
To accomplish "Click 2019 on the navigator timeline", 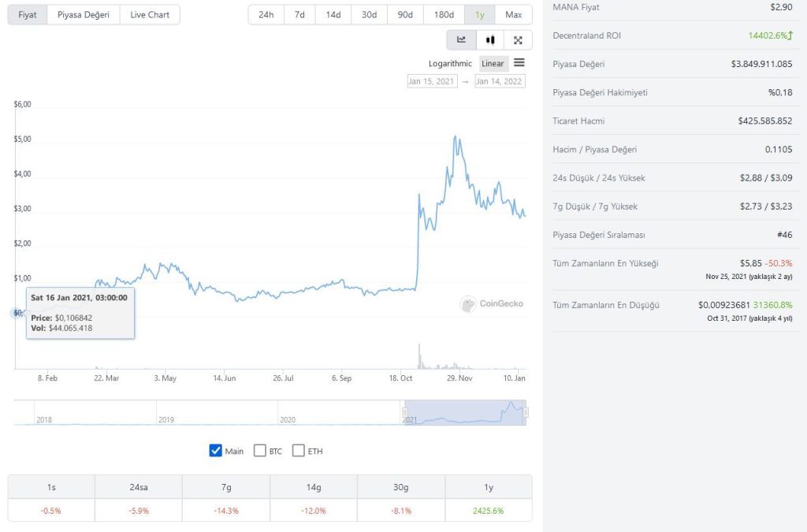I will tap(166, 419).
